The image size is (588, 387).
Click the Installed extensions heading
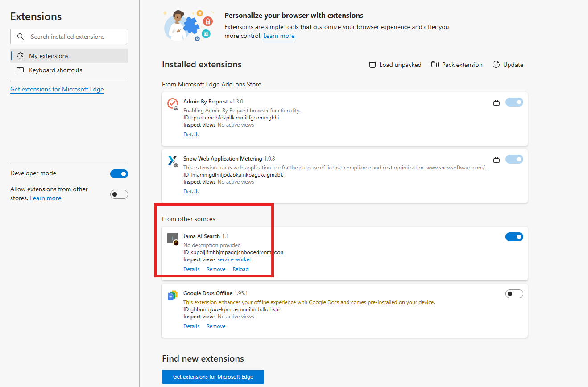pyautogui.click(x=202, y=64)
